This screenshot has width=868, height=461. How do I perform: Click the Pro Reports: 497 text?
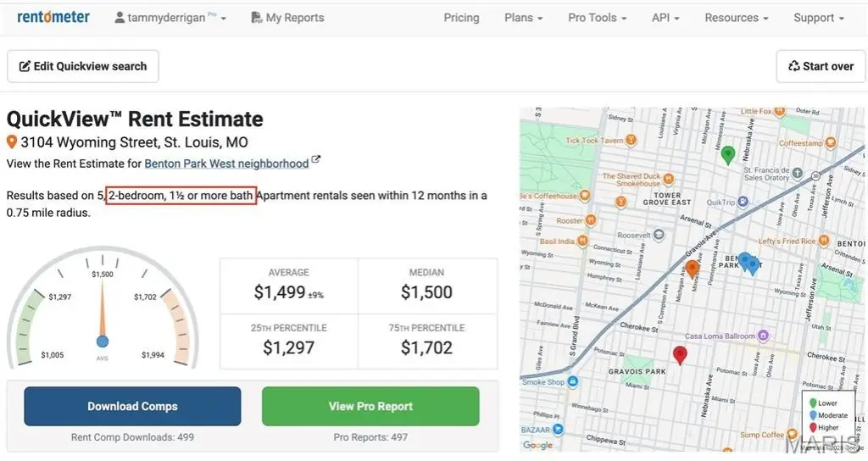point(370,437)
